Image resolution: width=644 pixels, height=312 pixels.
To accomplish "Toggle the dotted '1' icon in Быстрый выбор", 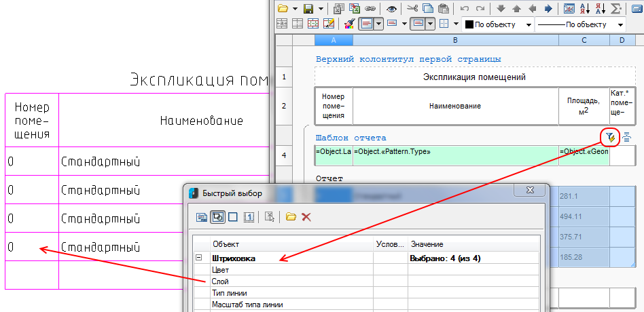I will 249,217.
